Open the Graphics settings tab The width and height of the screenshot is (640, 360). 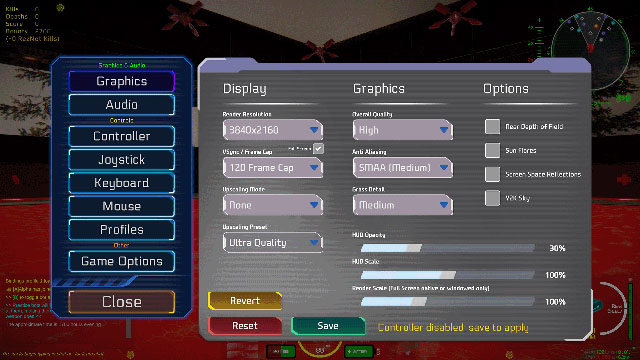tap(122, 81)
